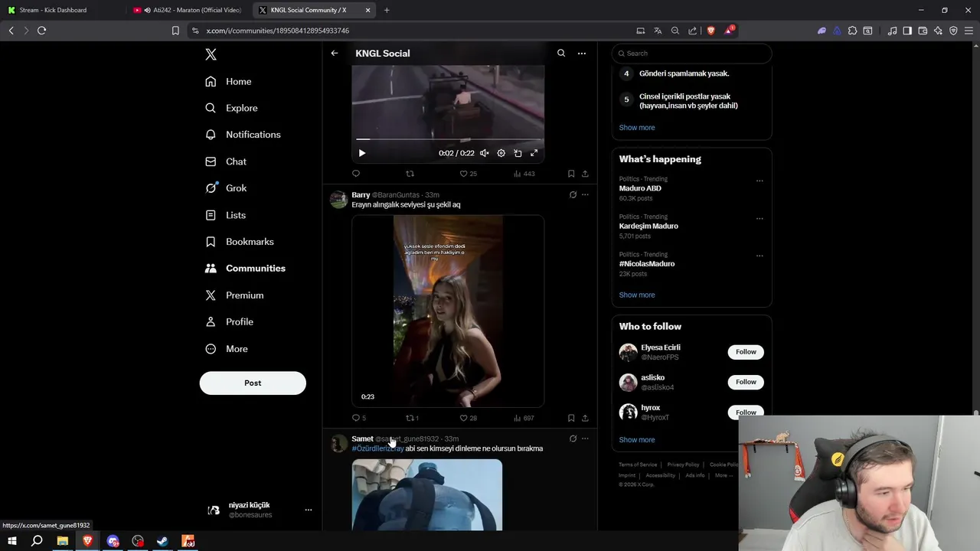This screenshot has width=980, height=551.
Task: Show more community rules
Action: (x=637, y=128)
